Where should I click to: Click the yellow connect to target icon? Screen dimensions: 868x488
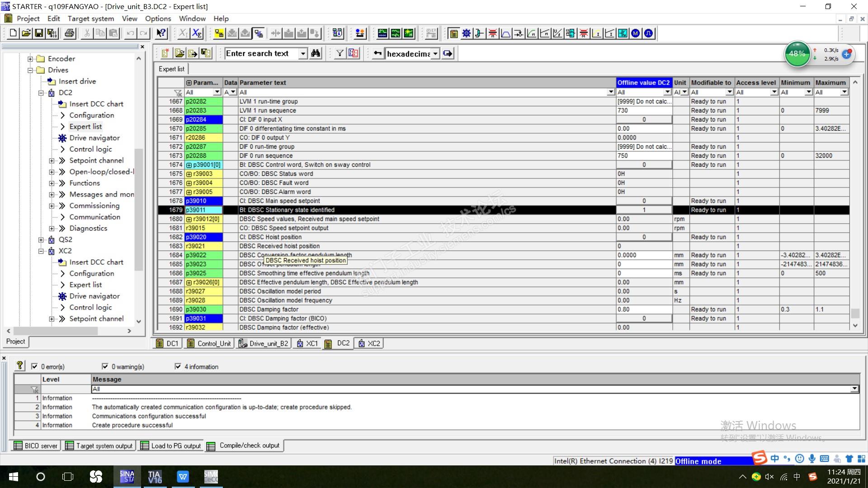click(x=219, y=33)
